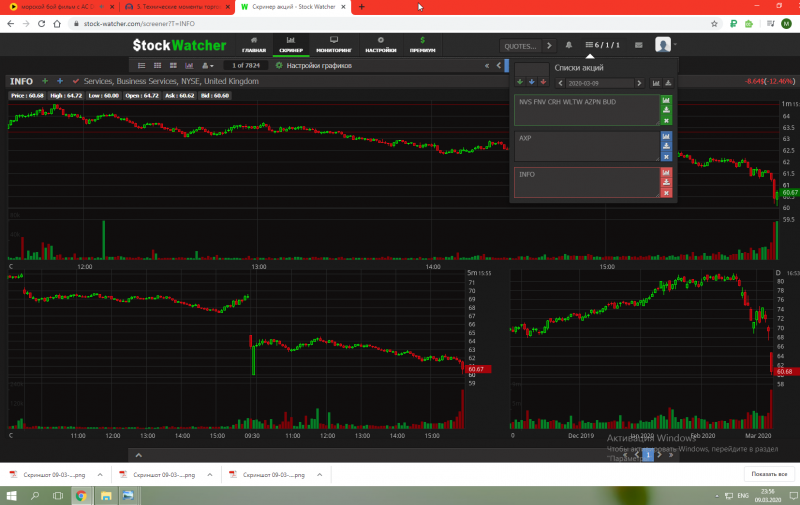Click the Price : 60.68 badge
The width and height of the screenshot is (800, 505).
(27, 95)
